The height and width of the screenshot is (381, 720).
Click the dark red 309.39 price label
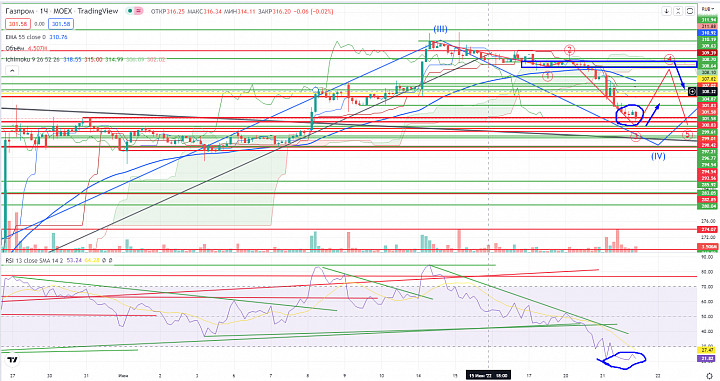coord(709,53)
